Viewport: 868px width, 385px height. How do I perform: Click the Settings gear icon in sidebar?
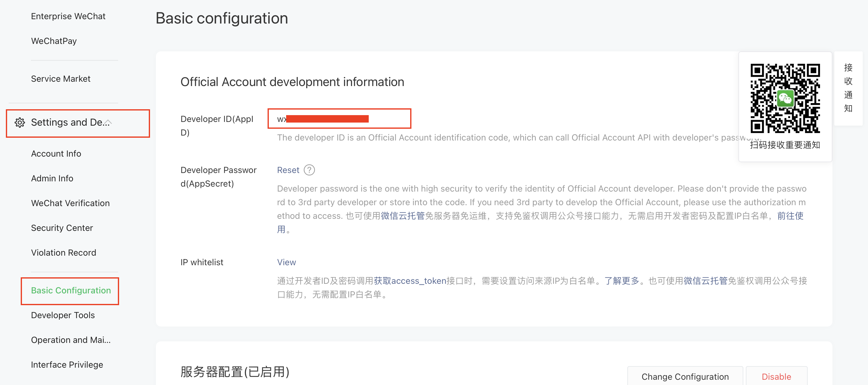20,122
